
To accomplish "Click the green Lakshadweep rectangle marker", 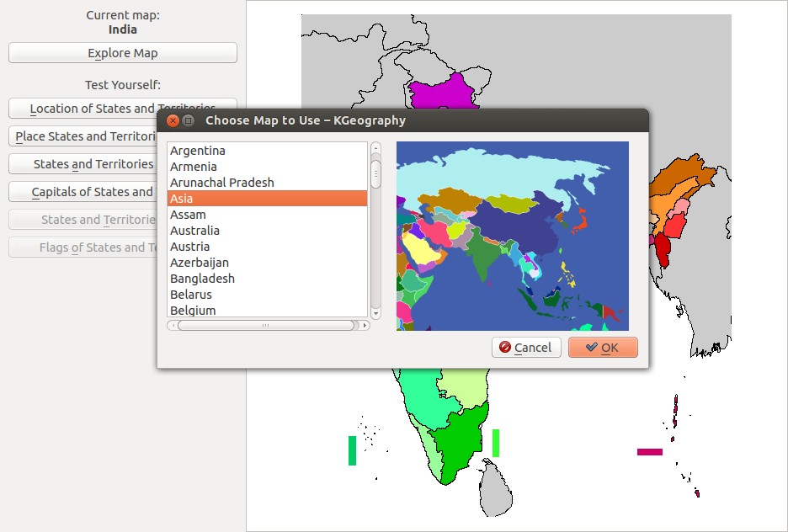I will click(352, 450).
